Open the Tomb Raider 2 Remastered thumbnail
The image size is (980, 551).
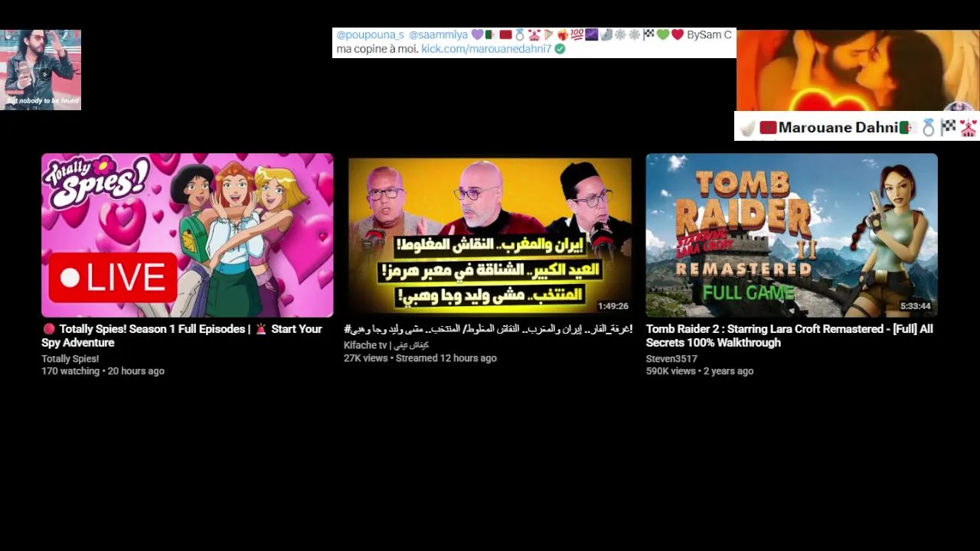pyautogui.click(x=792, y=235)
